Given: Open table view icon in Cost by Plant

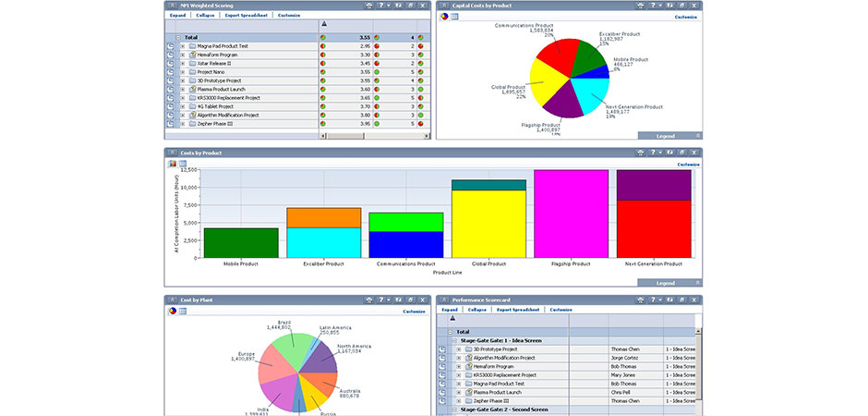Looking at the screenshot, I should [183, 312].
